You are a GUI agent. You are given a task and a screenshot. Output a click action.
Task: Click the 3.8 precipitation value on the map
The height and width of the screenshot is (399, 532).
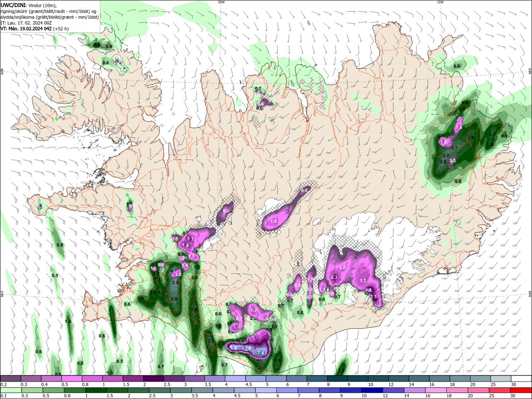coord(175,283)
